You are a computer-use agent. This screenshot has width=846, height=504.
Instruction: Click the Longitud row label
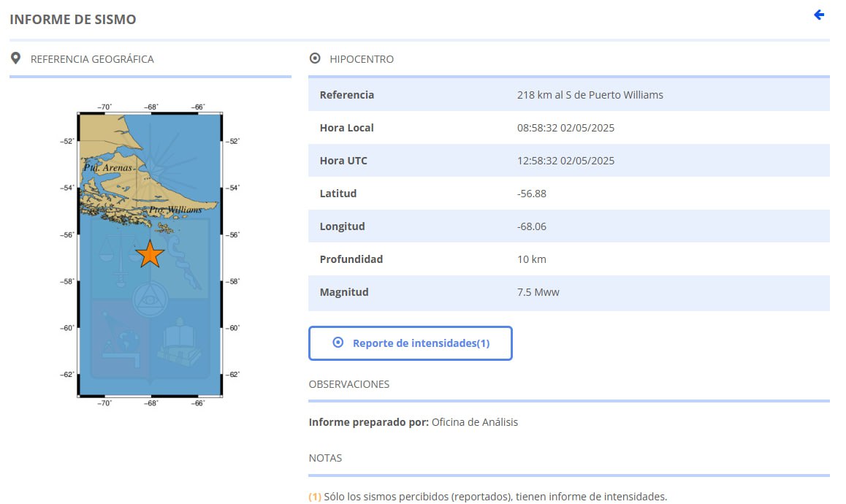click(x=342, y=226)
